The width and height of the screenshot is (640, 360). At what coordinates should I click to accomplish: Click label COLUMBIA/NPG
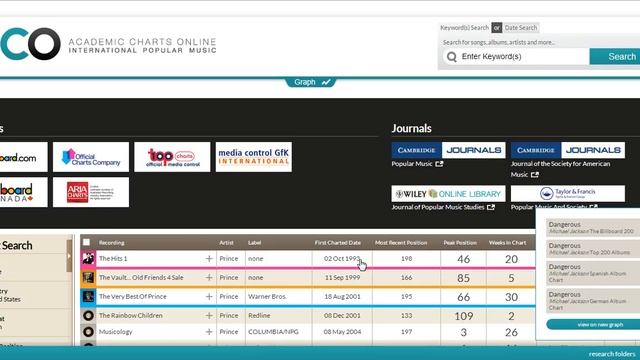273,332
